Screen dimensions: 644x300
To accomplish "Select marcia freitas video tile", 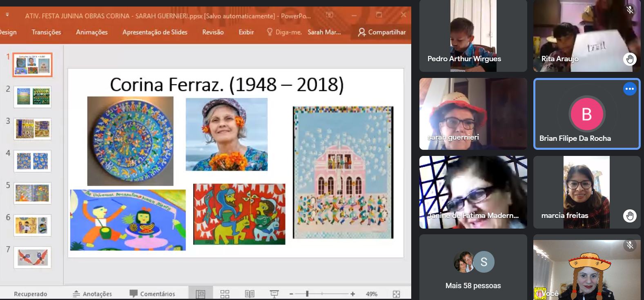I will (587, 192).
